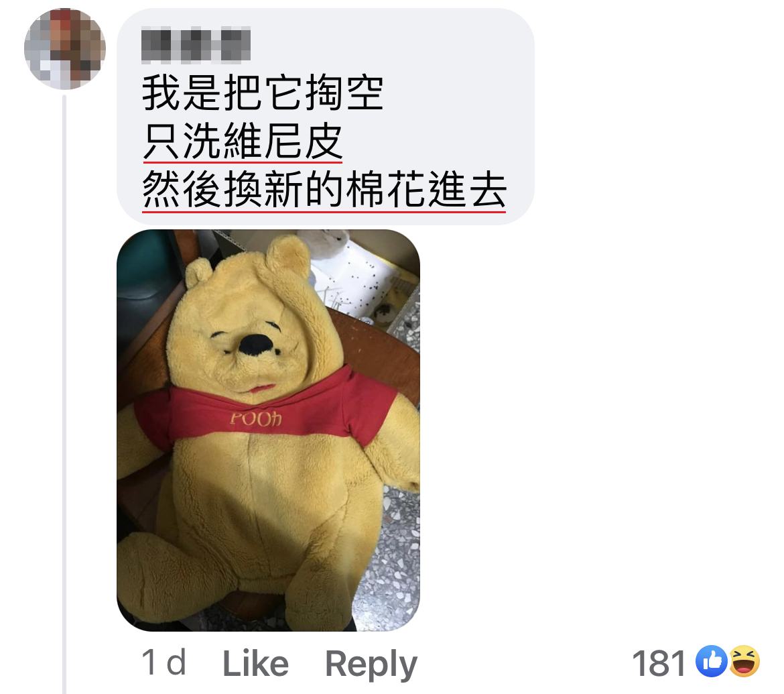
Task: Reply to the Pooh comment
Action: pyautogui.click(x=371, y=664)
